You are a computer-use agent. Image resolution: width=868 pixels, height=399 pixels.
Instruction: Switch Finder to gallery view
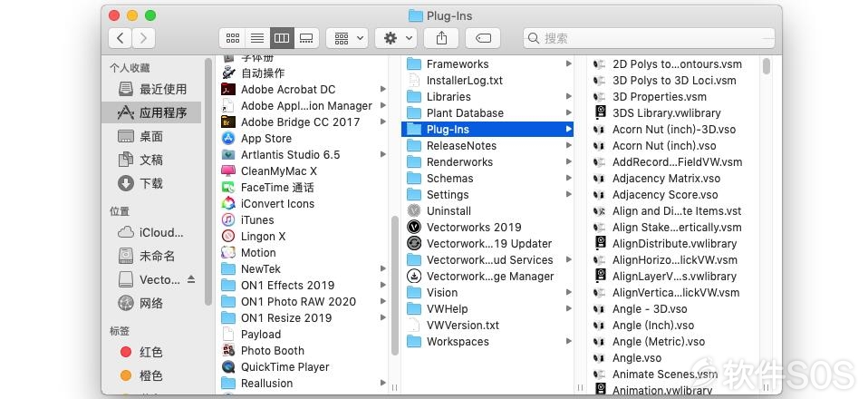click(306, 38)
